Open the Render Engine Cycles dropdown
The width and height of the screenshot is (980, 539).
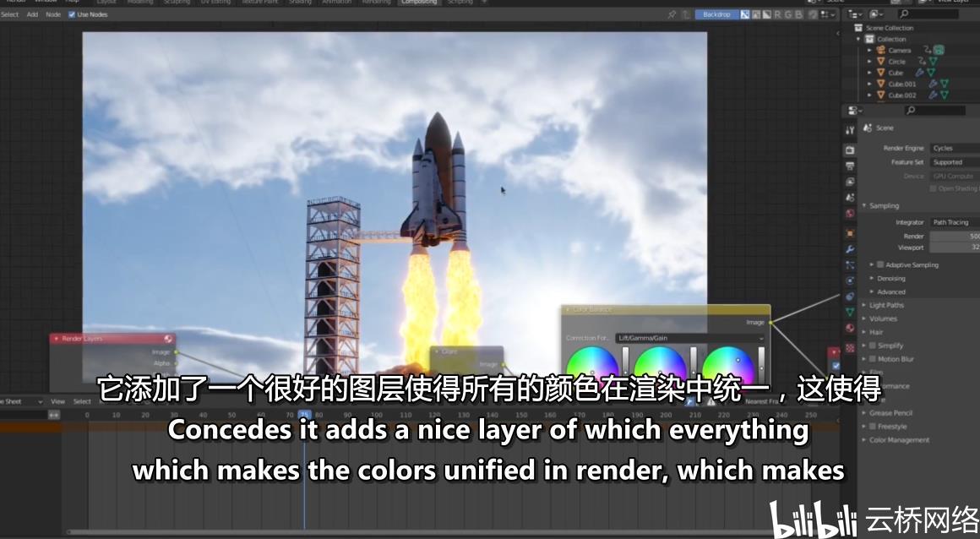955,148
